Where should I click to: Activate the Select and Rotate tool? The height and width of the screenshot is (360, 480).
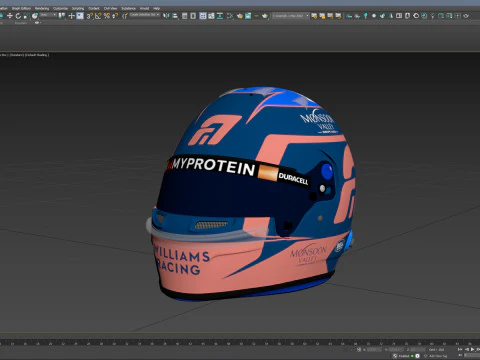pyautogui.click(x=18, y=16)
